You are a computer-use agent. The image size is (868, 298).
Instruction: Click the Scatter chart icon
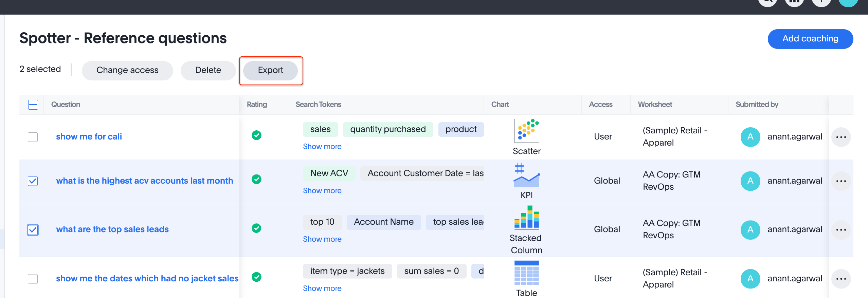pos(526,131)
